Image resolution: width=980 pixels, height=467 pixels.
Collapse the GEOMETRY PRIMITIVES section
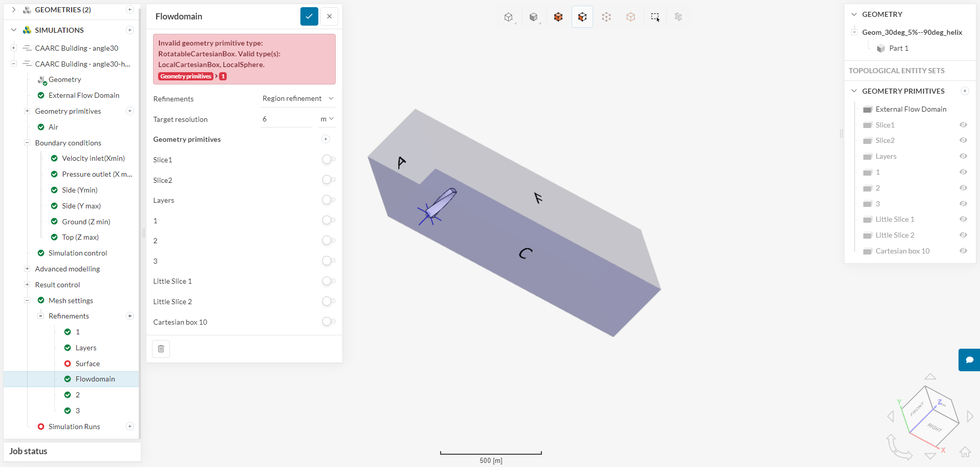point(854,91)
